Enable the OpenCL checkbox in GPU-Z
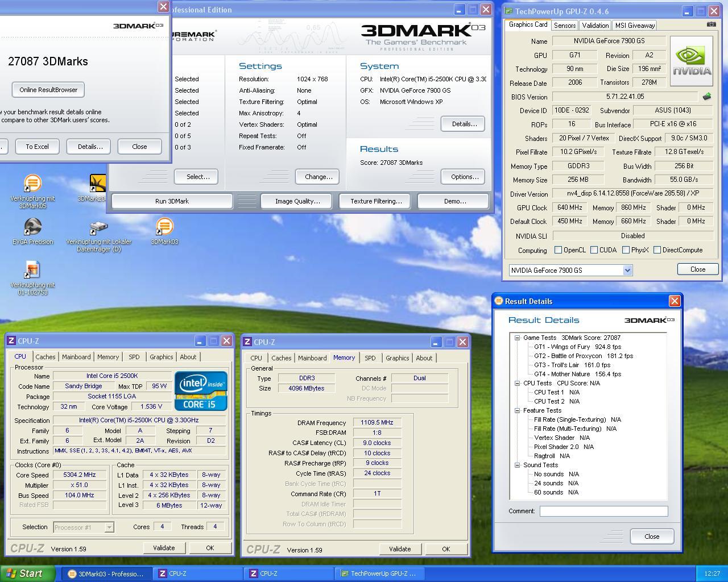 pos(558,250)
